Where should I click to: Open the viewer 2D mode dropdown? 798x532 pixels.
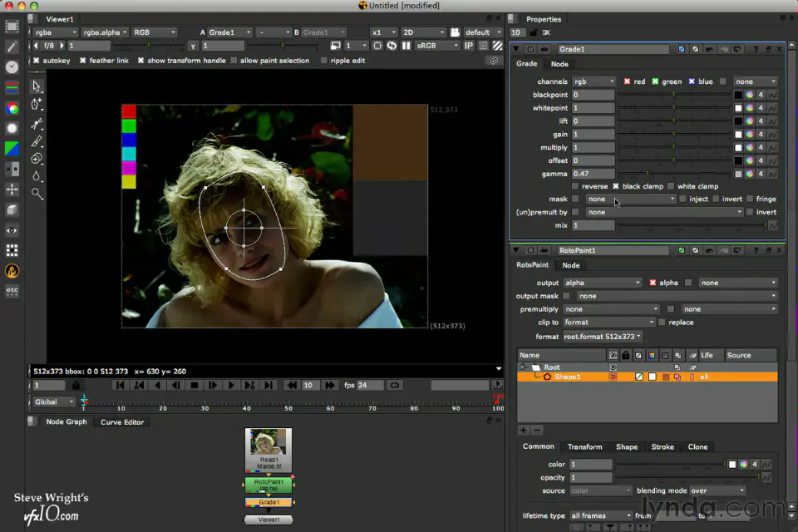pyautogui.click(x=423, y=32)
